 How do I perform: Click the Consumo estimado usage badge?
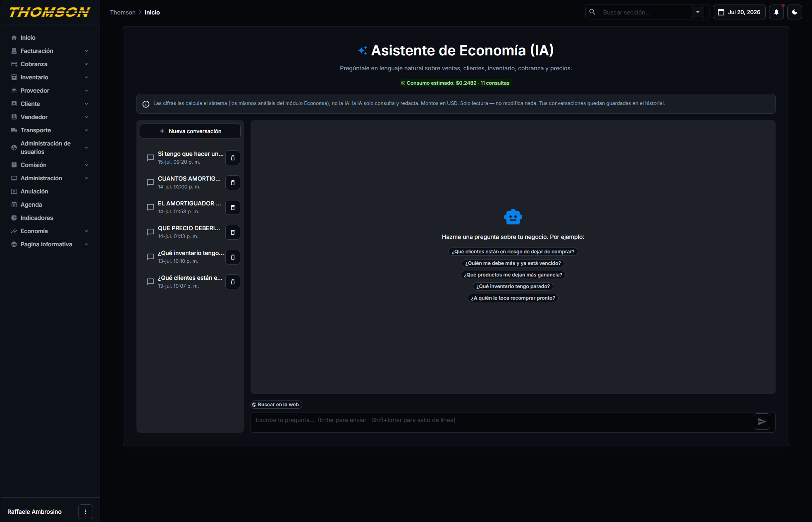pyautogui.click(x=455, y=83)
